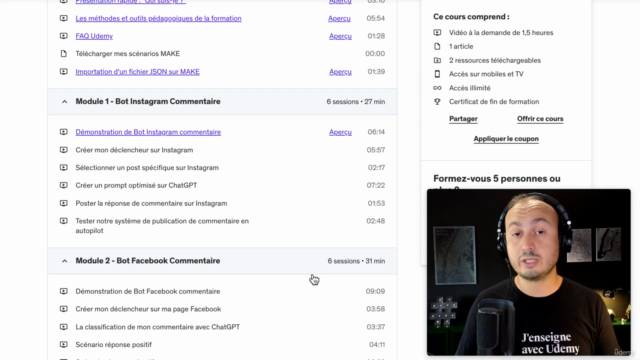This screenshot has width=640, height=360.
Task: Open the 'FAQ Udemy' lesson link
Action: [94, 36]
